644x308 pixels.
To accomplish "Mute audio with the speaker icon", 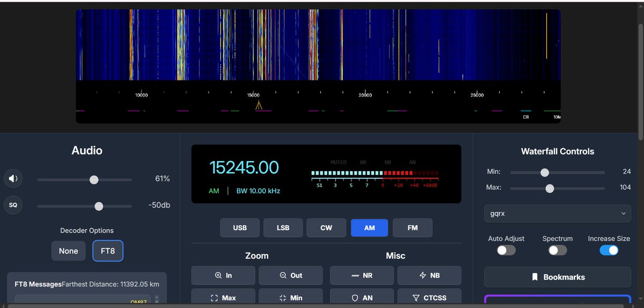I will (13, 179).
